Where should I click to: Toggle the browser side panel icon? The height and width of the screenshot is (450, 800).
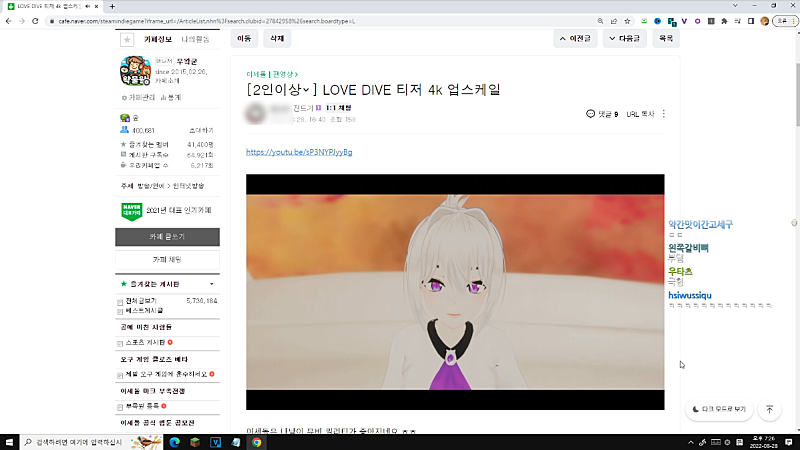click(x=751, y=21)
